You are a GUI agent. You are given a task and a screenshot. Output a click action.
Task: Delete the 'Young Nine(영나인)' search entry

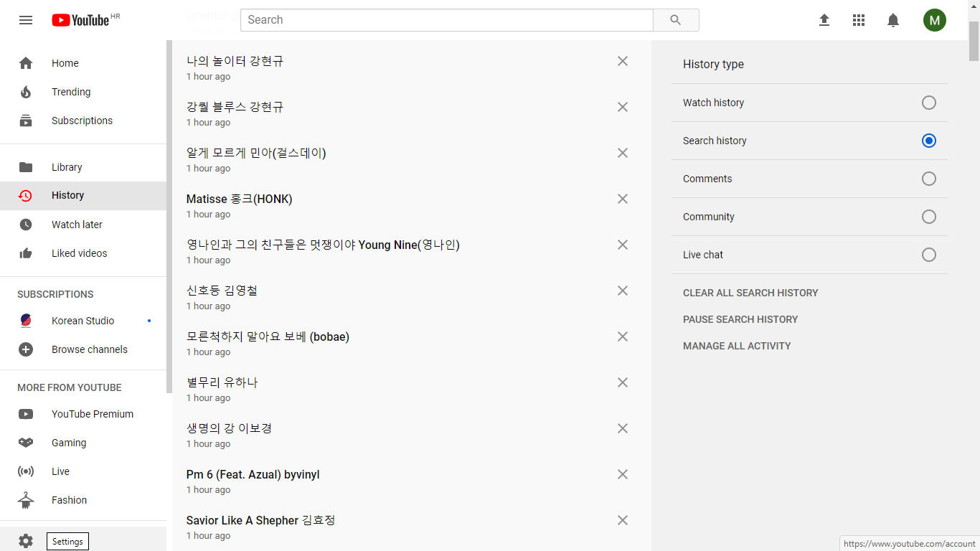[x=623, y=245]
